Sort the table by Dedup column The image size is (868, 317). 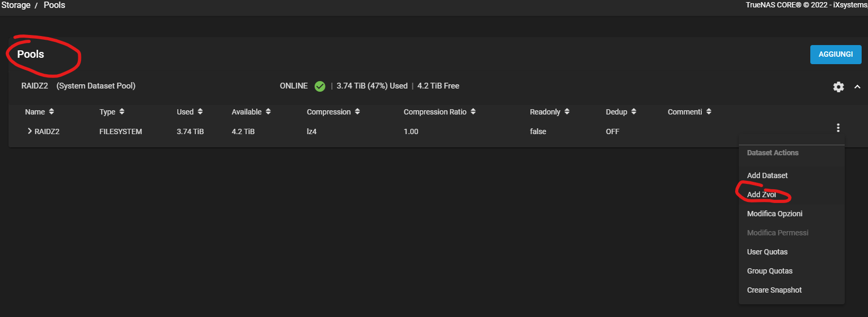tap(621, 112)
